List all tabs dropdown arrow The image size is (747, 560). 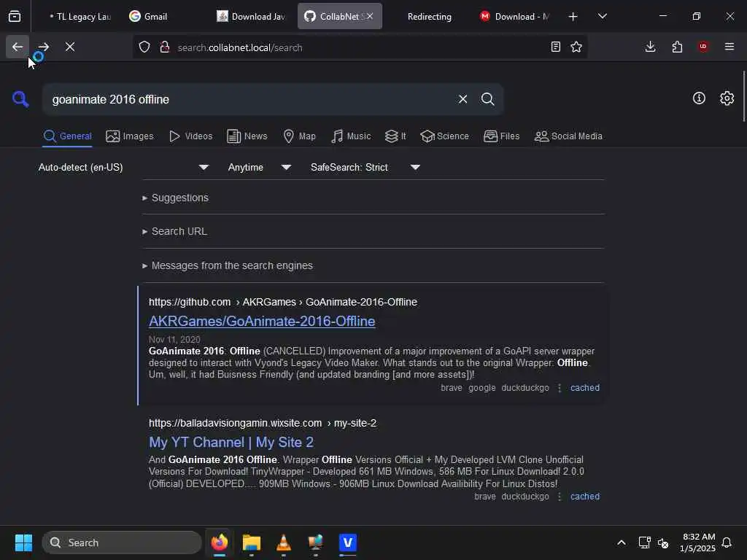click(602, 17)
